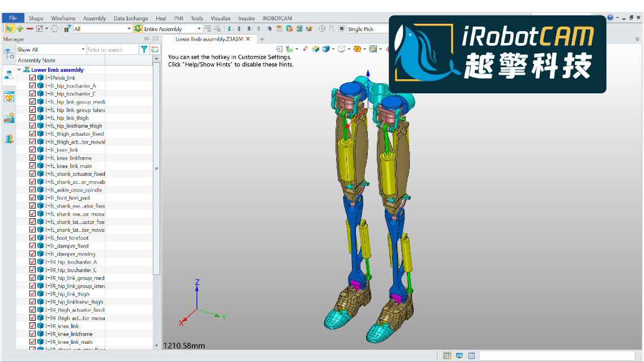Viewport: 644px width, 362px height.
Task: Click the select arrow tool in toolbar
Action: (x=10, y=29)
